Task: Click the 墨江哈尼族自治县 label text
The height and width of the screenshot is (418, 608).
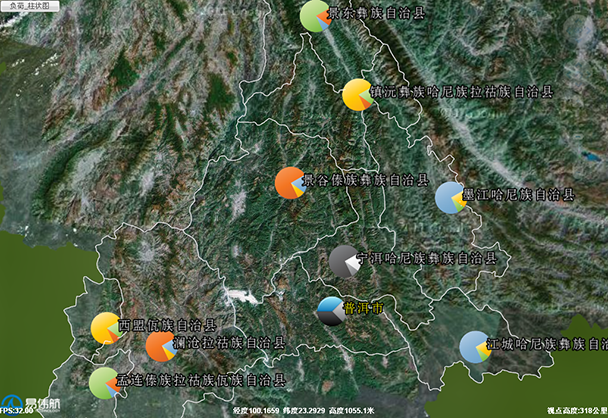Action: 518,195
